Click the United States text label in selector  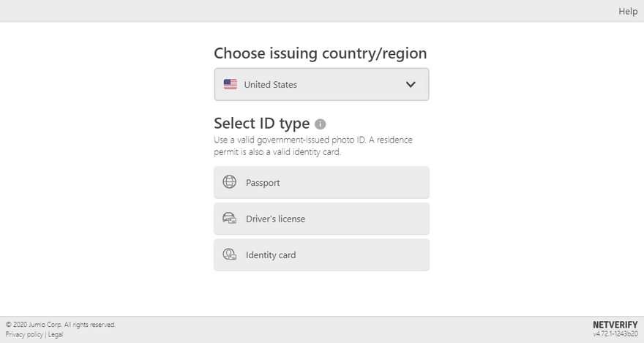[270, 85]
